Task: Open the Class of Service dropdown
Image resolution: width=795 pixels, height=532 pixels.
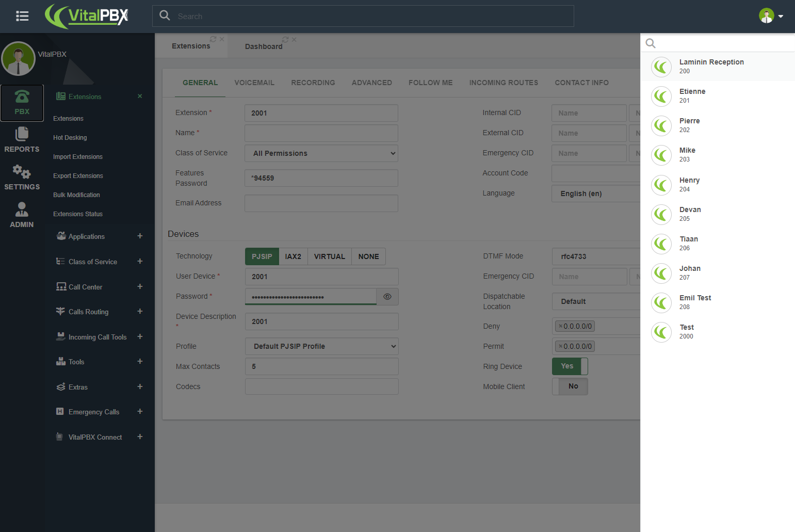Action: 321,153
